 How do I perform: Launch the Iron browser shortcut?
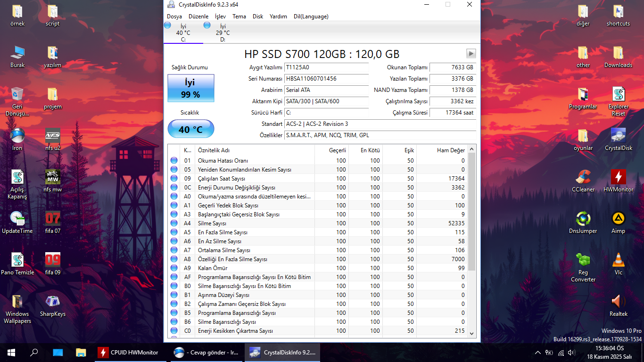(17, 140)
